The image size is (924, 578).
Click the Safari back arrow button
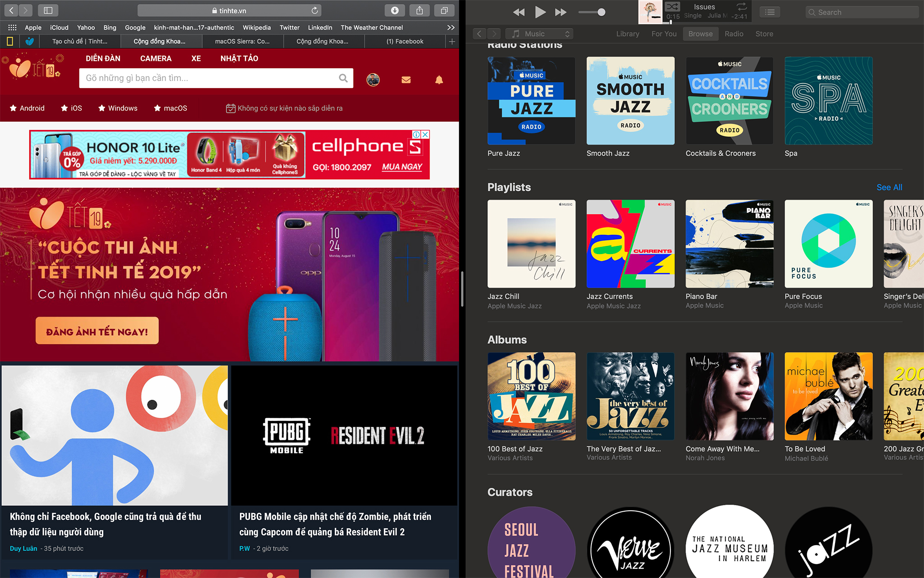point(11,10)
